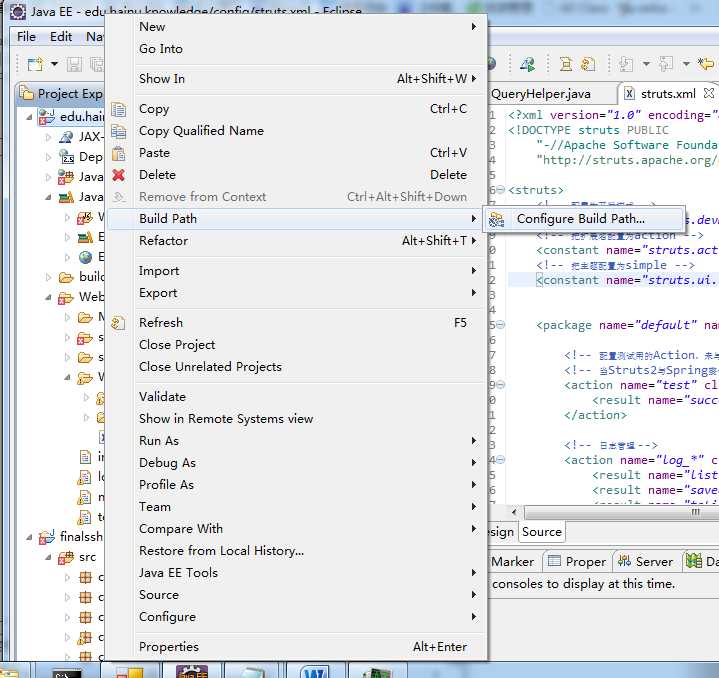
Task: Click the Next Annotation toolbar icon
Action: point(626,64)
